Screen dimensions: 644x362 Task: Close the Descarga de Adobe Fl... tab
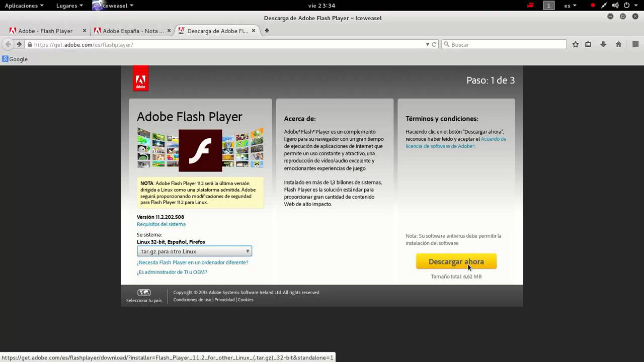coord(254,31)
